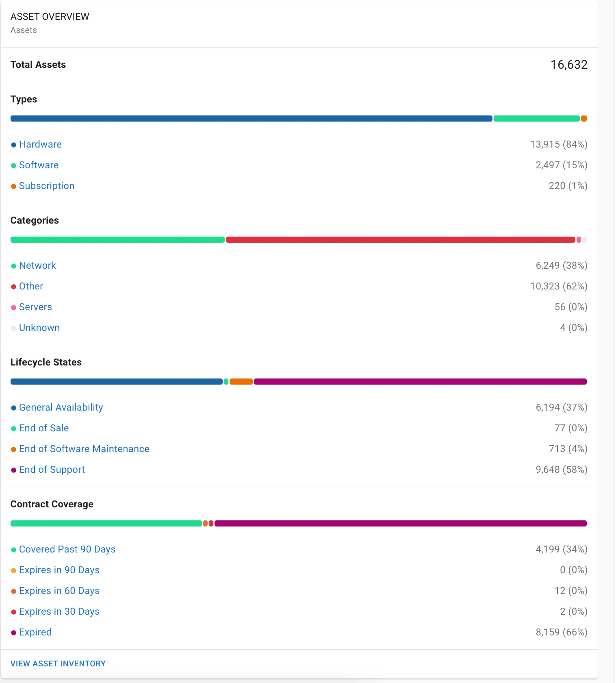Open the Subscription asset type link
Screen dimensions: 616x683
pos(47,186)
